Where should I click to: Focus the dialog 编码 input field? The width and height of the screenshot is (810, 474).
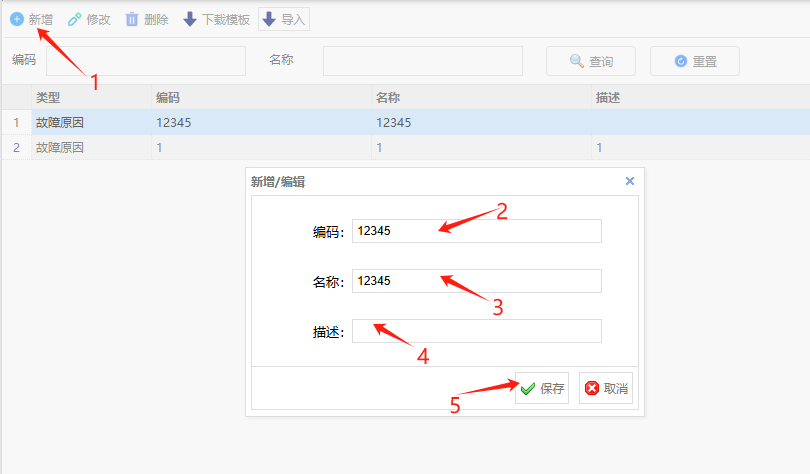(476, 231)
